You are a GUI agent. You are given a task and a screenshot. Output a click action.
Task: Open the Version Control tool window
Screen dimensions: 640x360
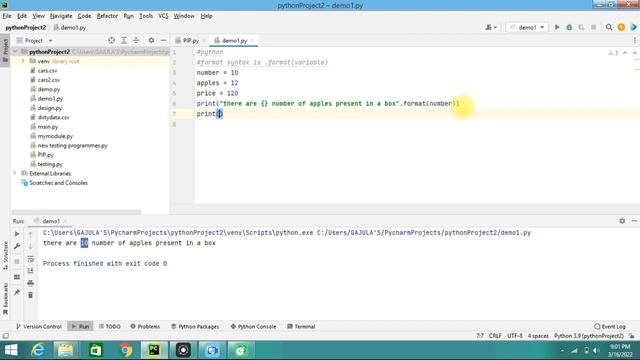click(x=38, y=327)
